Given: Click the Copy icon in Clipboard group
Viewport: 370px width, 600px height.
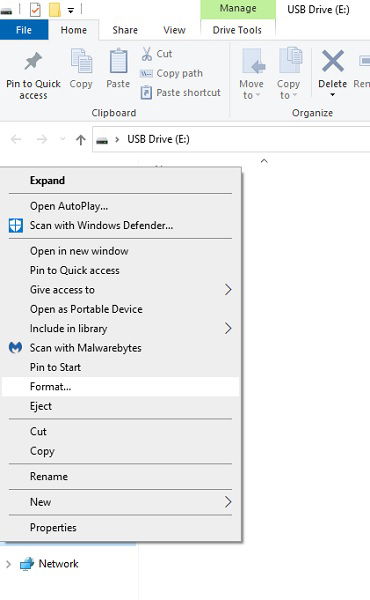Looking at the screenshot, I should point(81,61).
